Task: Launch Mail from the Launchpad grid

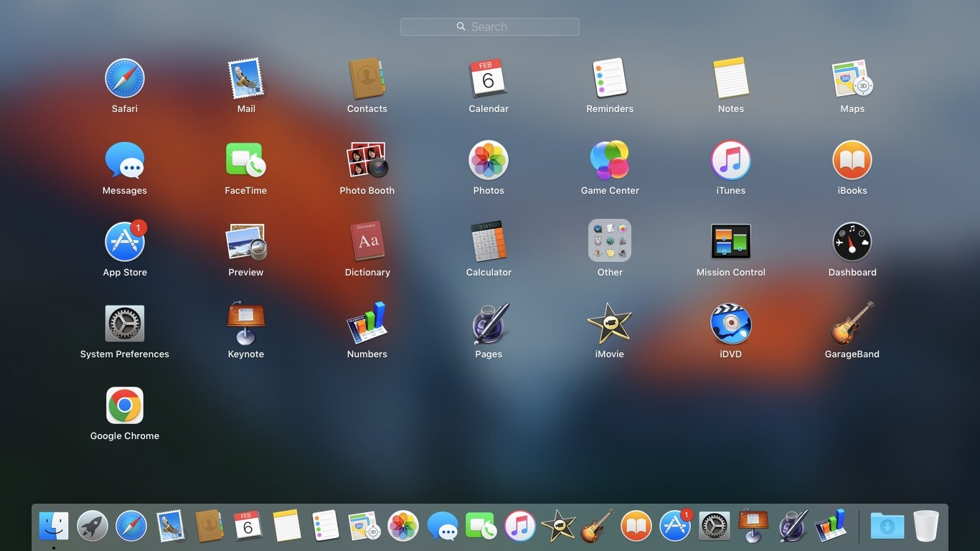Action: [x=246, y=78]
